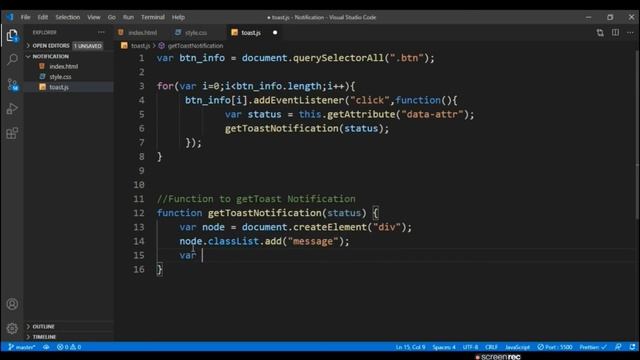Click the master branch status item
The width and height of the screenshot is (640, 360).
point(22,347)
